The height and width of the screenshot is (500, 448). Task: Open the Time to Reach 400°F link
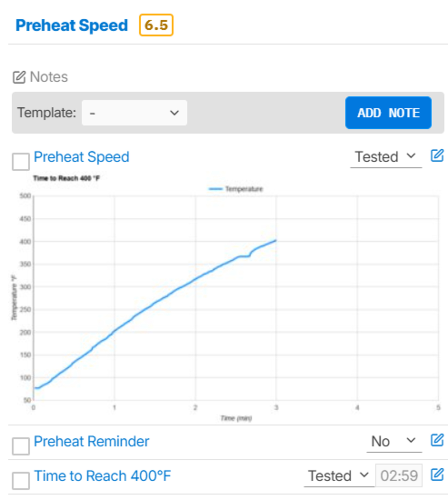[102, 476]
